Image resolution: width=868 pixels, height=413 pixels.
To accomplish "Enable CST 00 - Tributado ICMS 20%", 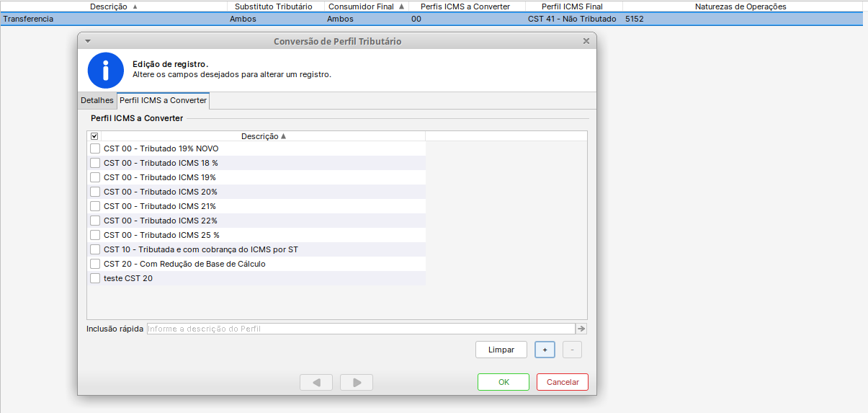I will [95, 192].
